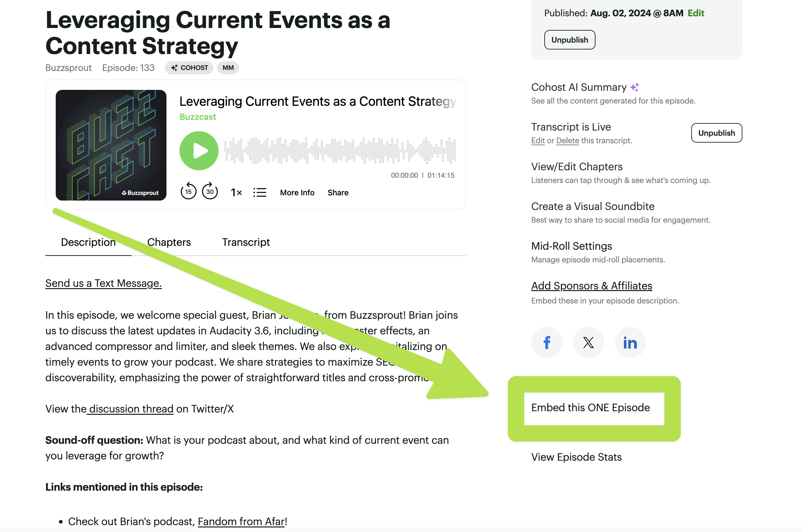The height and width of the screenshot is (532, 802).
Task: Play the Buzzcast episode
Action: [x=199, y=151]
